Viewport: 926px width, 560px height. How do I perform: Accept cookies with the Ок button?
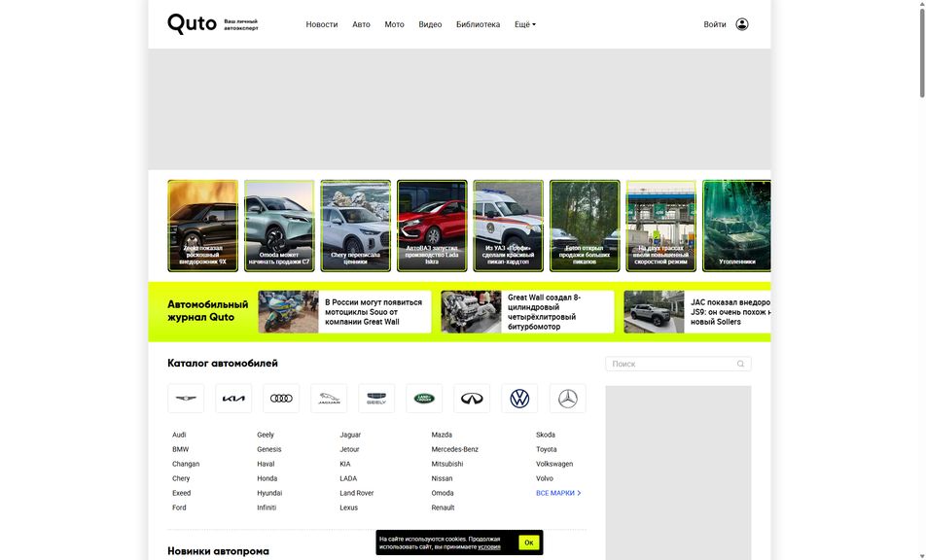[528, 542]
